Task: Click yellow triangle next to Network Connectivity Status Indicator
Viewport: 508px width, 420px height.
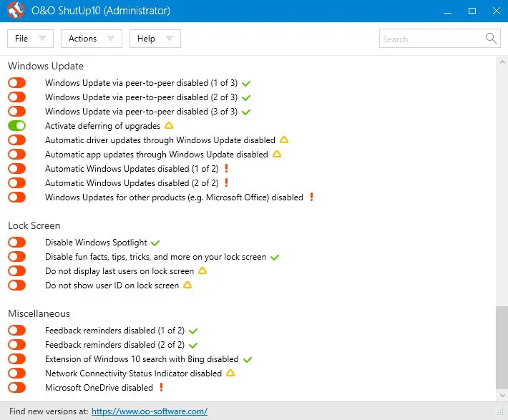Action: [230, 373]
